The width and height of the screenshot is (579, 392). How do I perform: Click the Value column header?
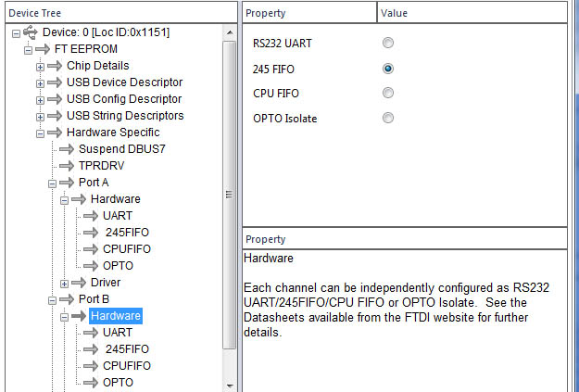(x=472, y=13)
